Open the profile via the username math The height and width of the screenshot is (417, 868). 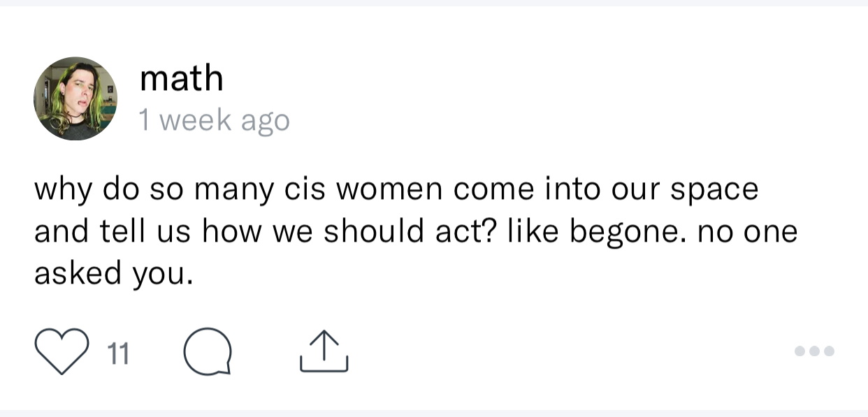[182, 78]
